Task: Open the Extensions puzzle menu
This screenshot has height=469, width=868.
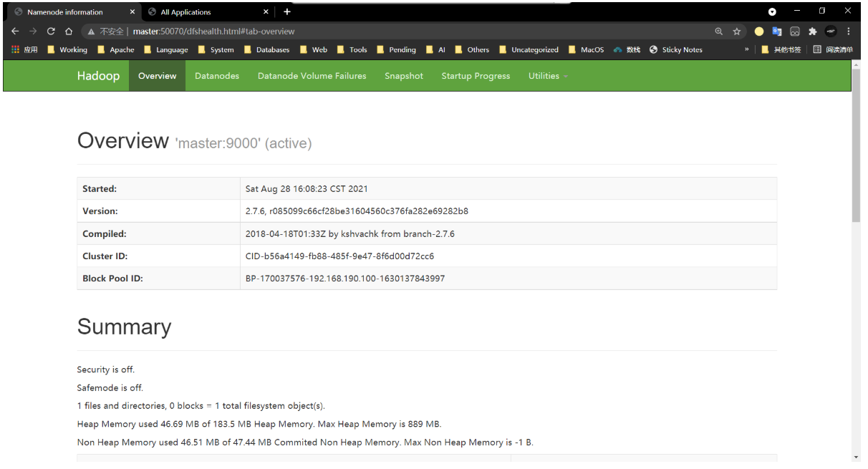Action: point(813,32)
